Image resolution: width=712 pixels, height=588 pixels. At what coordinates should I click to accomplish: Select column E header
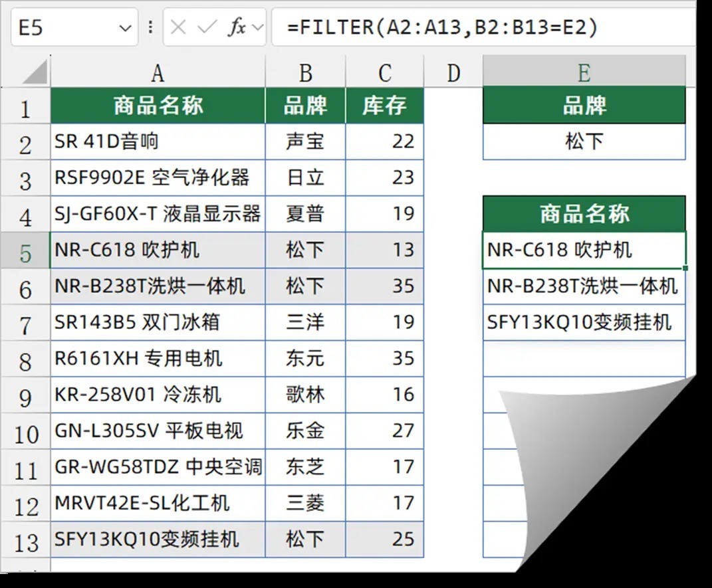[x=584, y=72]
